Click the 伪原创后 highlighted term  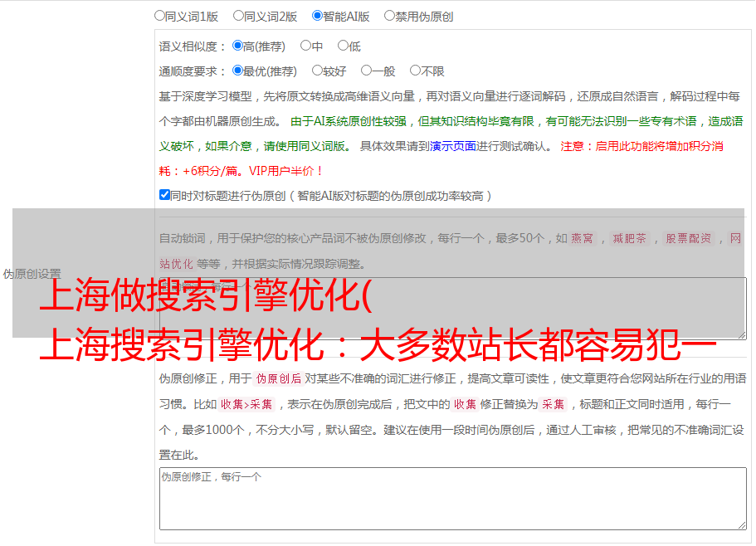279,378
